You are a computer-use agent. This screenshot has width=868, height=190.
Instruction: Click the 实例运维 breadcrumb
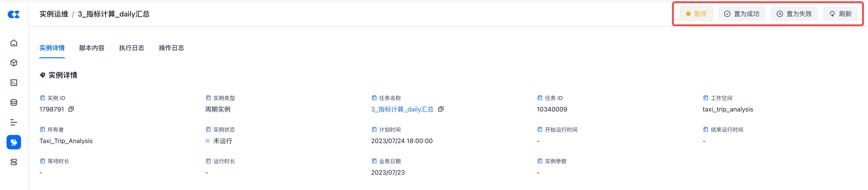[54, 14]
